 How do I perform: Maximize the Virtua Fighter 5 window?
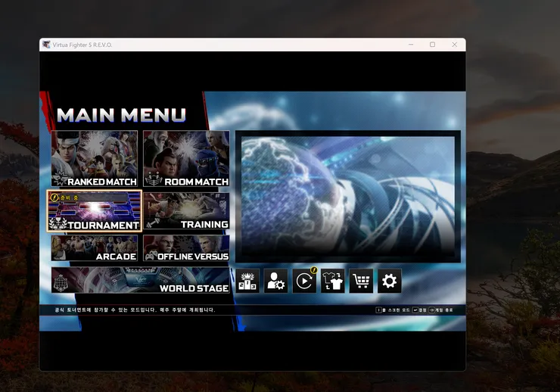tap(433, 45)
